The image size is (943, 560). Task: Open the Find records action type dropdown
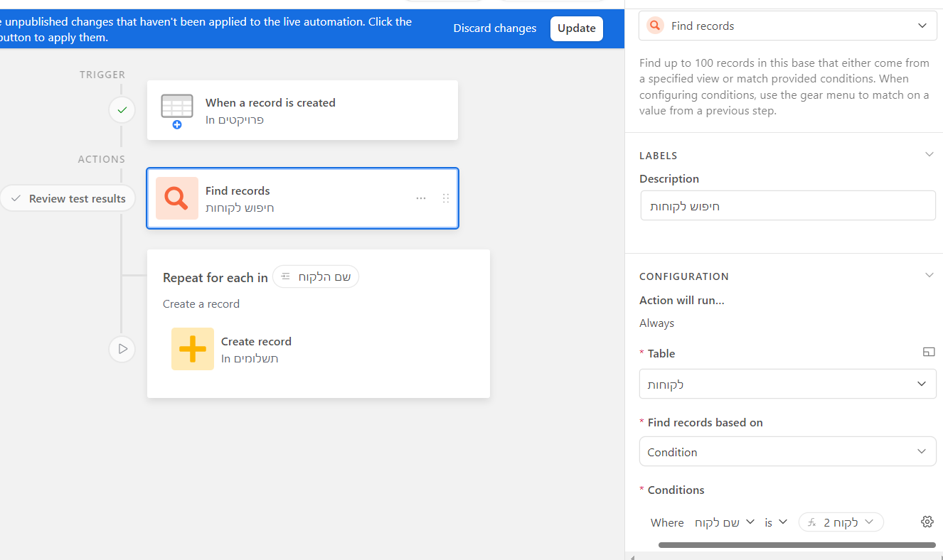click(787, 26)
